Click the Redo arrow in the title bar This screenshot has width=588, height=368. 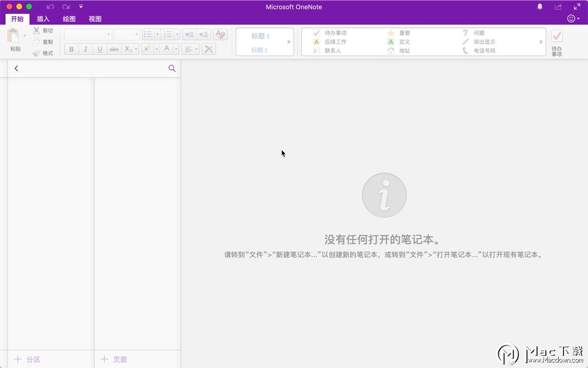click(66, 7)
